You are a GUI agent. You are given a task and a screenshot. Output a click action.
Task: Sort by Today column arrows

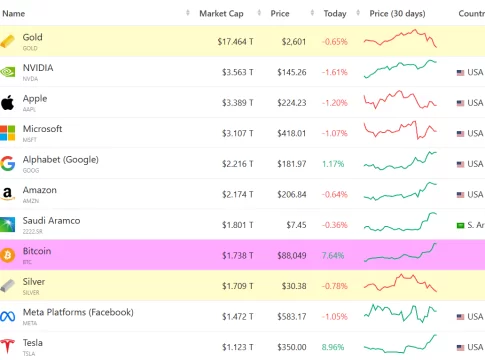358,13
